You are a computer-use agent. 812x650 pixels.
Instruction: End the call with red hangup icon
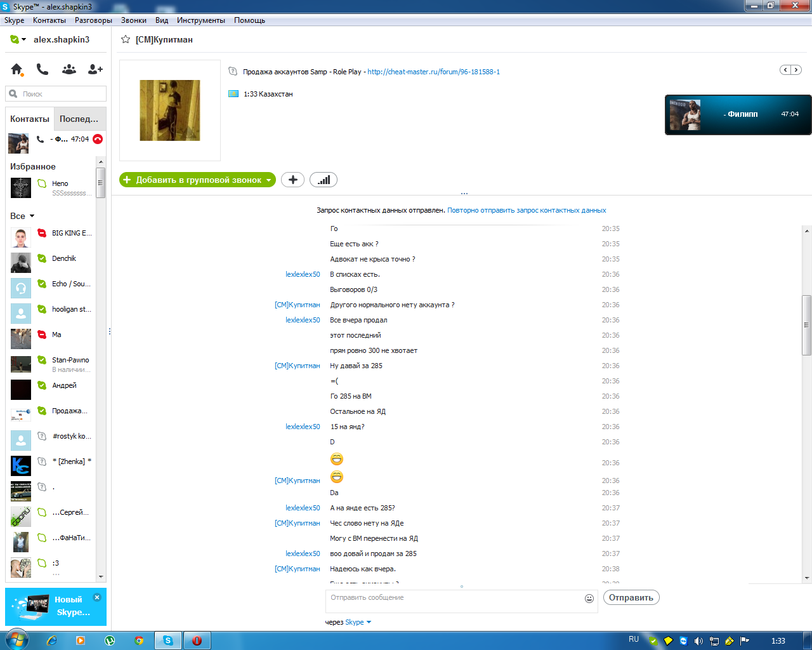98,139
